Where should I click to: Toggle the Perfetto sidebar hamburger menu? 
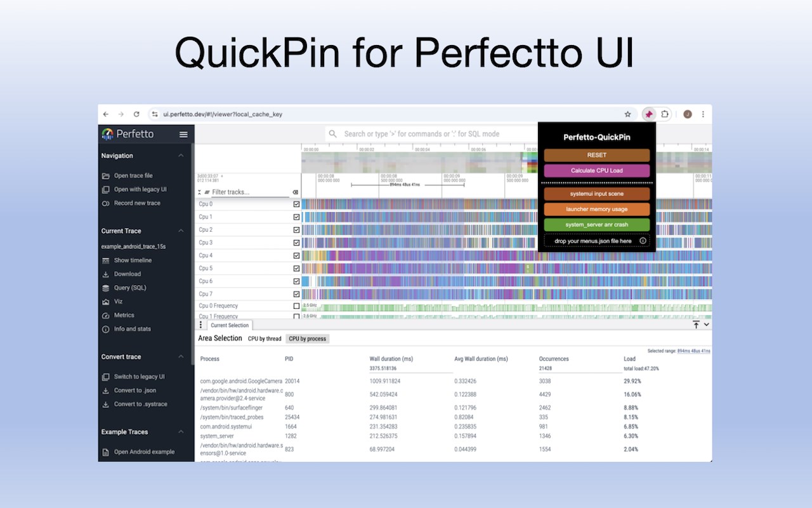click(x=183, y=134)
